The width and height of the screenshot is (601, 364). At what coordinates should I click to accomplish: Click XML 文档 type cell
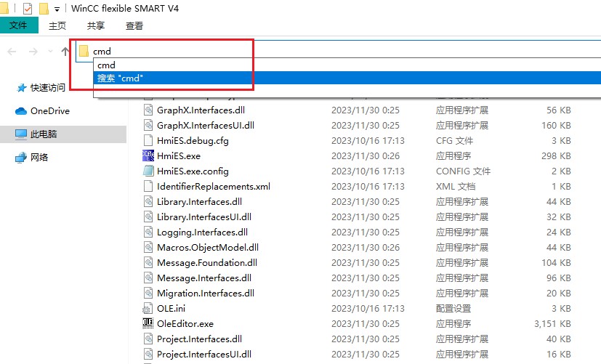pyautogui.click(x=456, y=187)
